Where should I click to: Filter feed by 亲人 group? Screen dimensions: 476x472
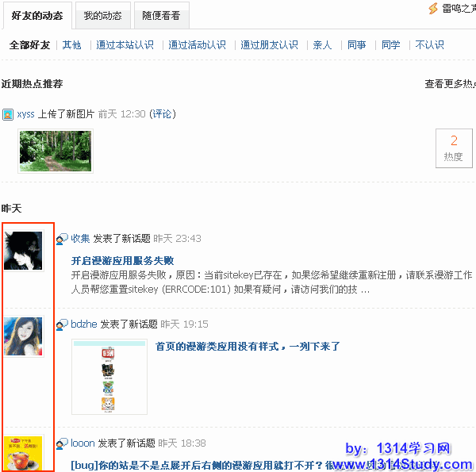tap(322, 45)
